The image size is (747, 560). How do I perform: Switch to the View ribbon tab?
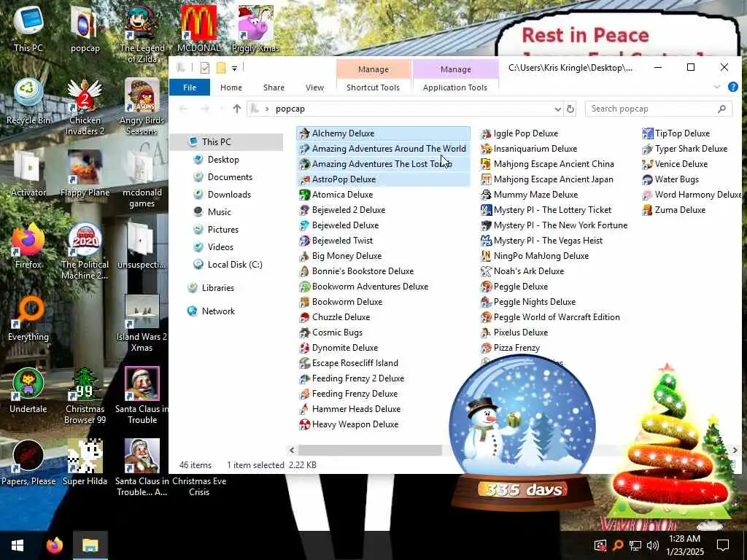(x=314, y=87)
